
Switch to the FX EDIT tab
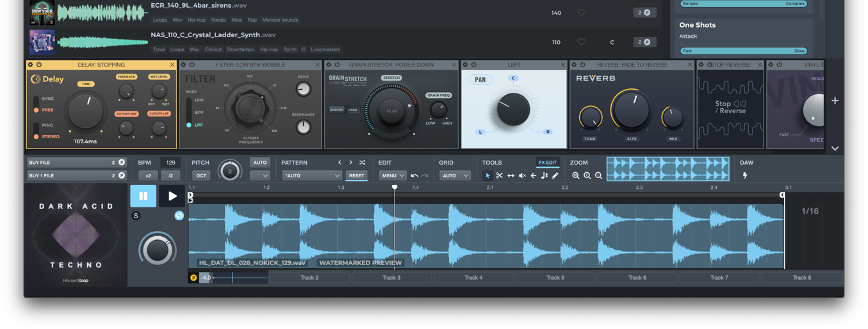tap(548, 163)
